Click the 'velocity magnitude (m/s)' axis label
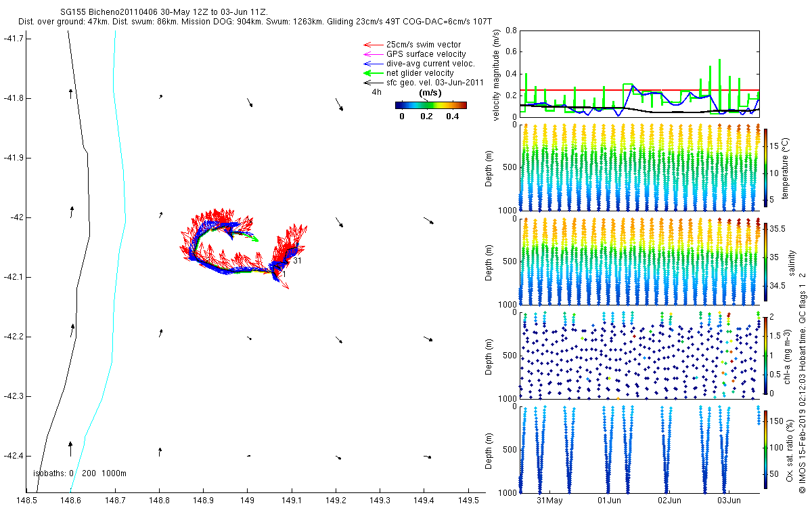Viewport: 812px width, 508px height. pos(497,75)
